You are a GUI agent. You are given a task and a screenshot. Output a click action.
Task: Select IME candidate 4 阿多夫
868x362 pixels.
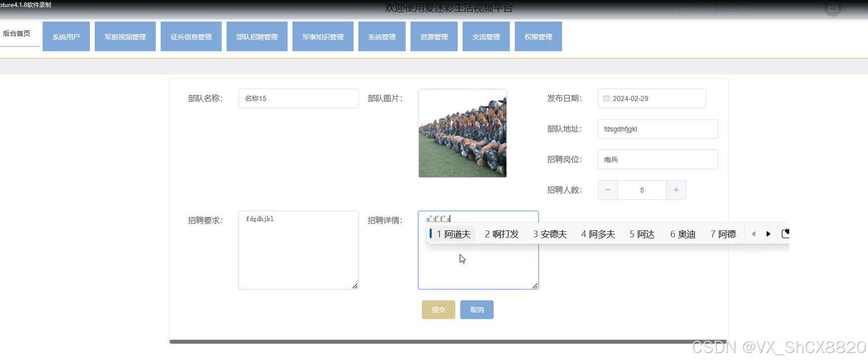coord(598,234)
